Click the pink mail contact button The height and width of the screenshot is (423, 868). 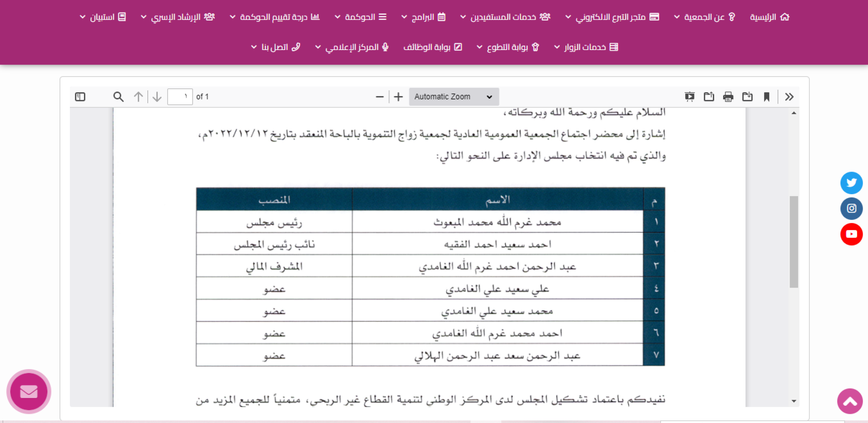point(29,391)
